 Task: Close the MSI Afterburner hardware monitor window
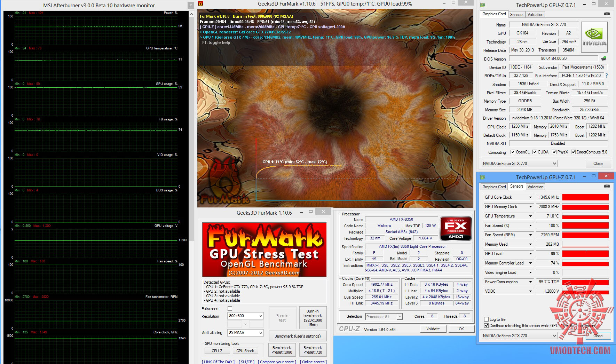coord(191,6)
